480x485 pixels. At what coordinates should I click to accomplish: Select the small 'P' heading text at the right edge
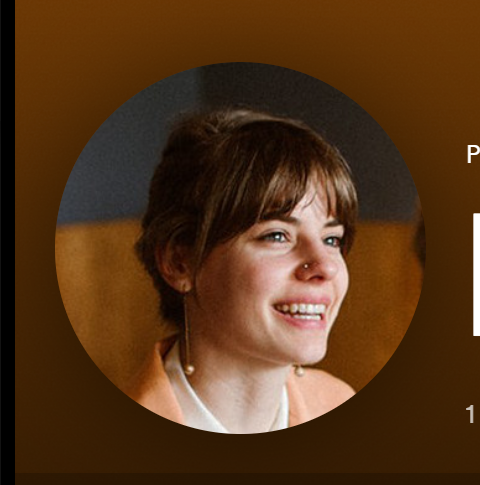coord(473,155)
